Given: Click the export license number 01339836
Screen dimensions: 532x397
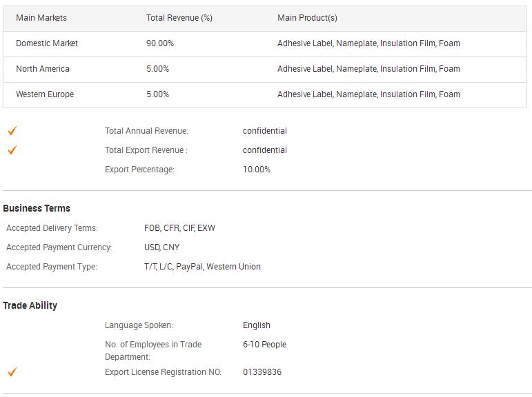Looking at the screenshot, I should [262, 372].
